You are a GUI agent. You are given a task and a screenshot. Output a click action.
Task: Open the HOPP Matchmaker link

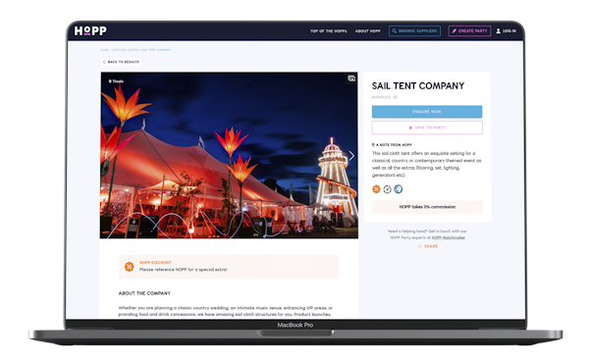449,237
